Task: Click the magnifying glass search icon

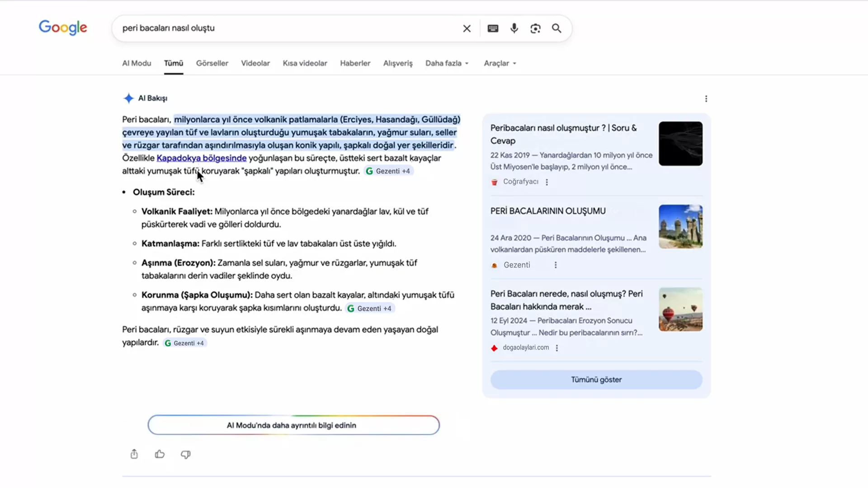Action: pyautogui.click(x=557, y=28)
